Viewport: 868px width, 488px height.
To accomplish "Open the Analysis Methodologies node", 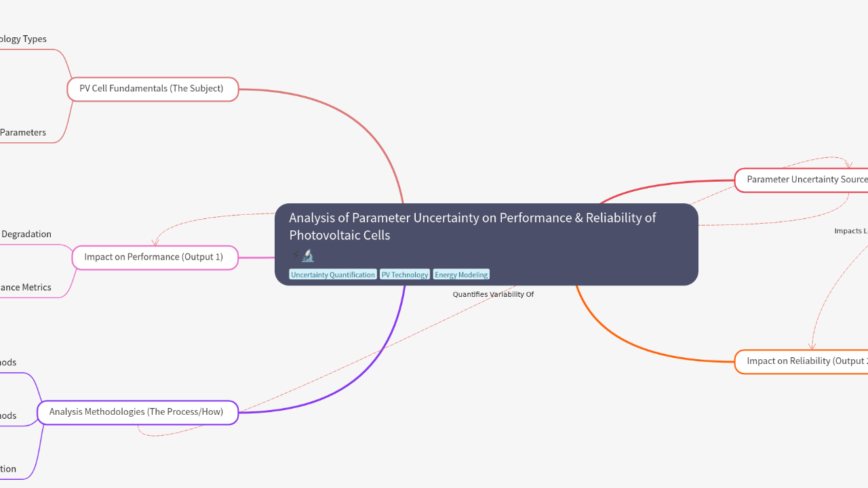I will [x=137, y=412].
